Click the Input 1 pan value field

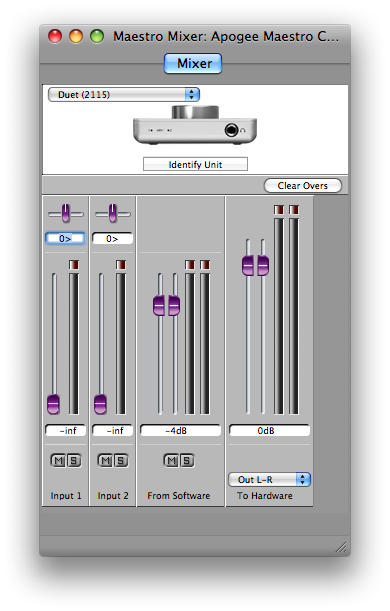click(x=65, y=238)
